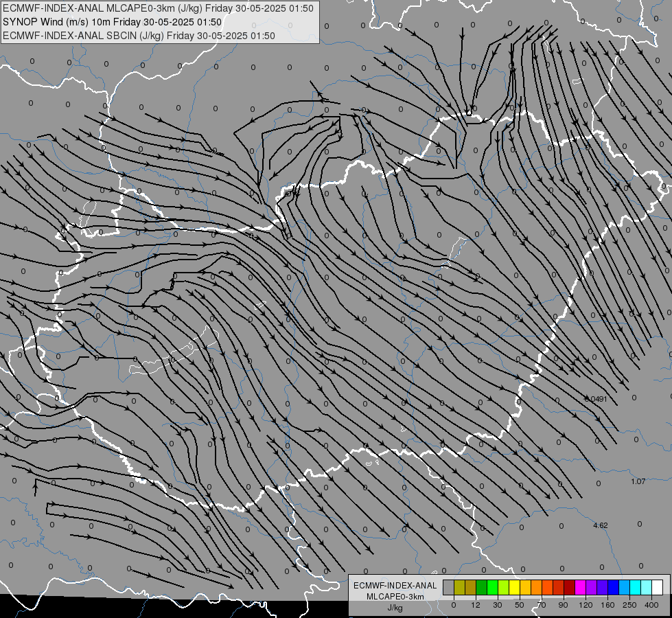Click the map grid value '4.62'
Image resolution: width=672 pixels, height=618 pixels.
pyautogui.click(x=601, y=525)
